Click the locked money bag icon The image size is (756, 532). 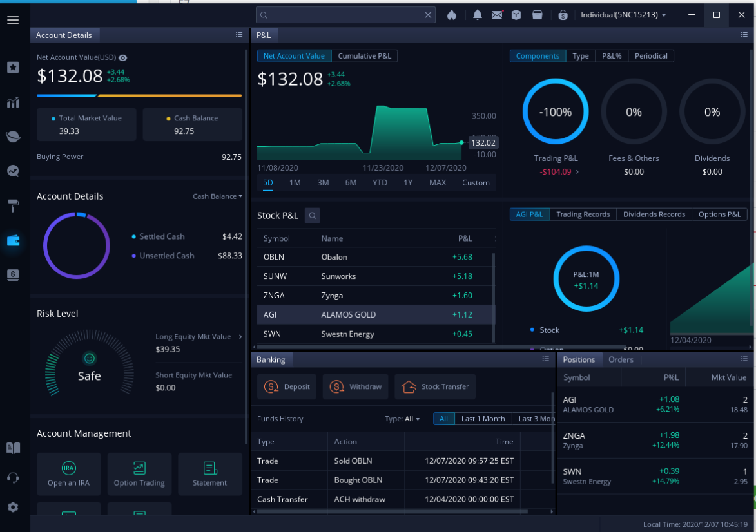tap(563, 15)
